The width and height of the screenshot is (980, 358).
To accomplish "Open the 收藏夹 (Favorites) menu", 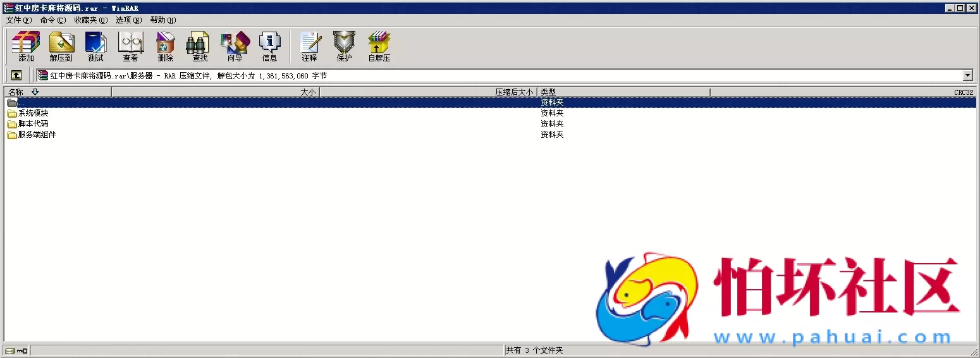I will click(90, 20).
